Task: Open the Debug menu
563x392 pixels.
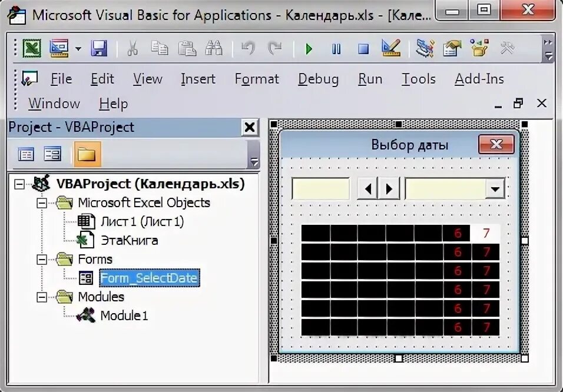Action: coord(319,79)
